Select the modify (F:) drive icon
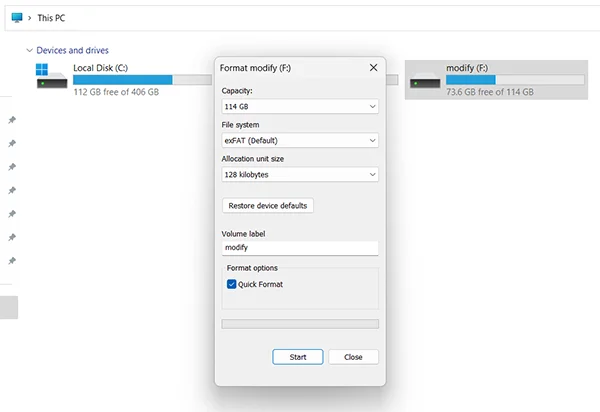The image size is (600, 412). 425,81
